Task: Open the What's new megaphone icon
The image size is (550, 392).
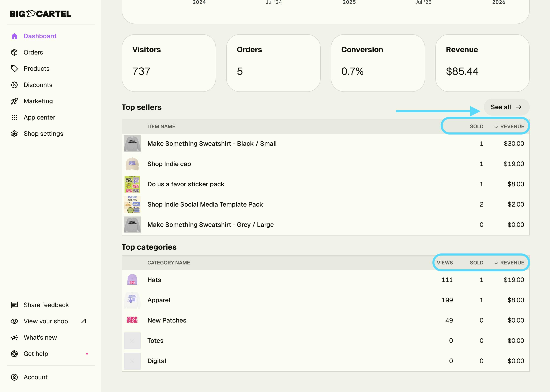Action: (x=14, y=338)
